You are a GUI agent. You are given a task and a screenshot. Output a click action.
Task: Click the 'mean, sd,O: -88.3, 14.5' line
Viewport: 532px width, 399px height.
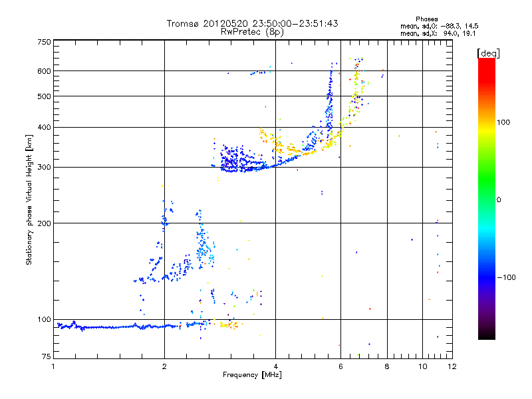click(x=440, y=26)
